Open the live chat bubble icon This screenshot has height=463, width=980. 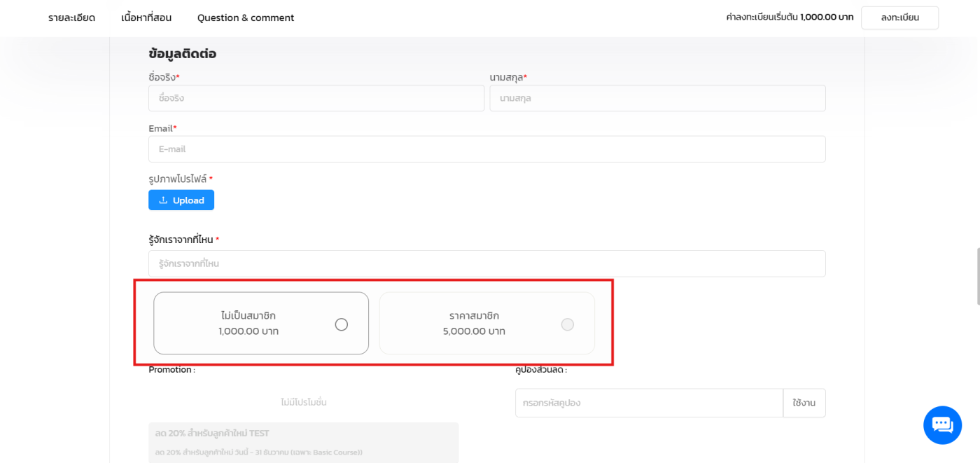click(942, 425)
